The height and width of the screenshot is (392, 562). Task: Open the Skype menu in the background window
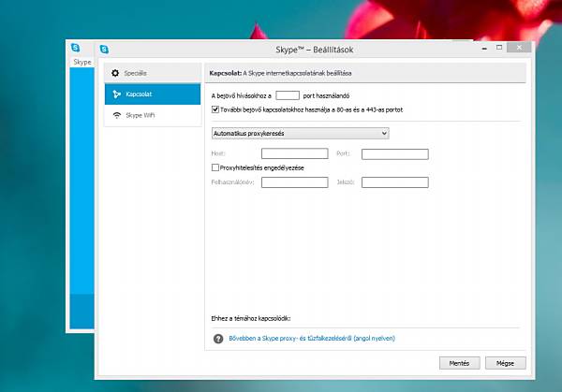(82, 62)
